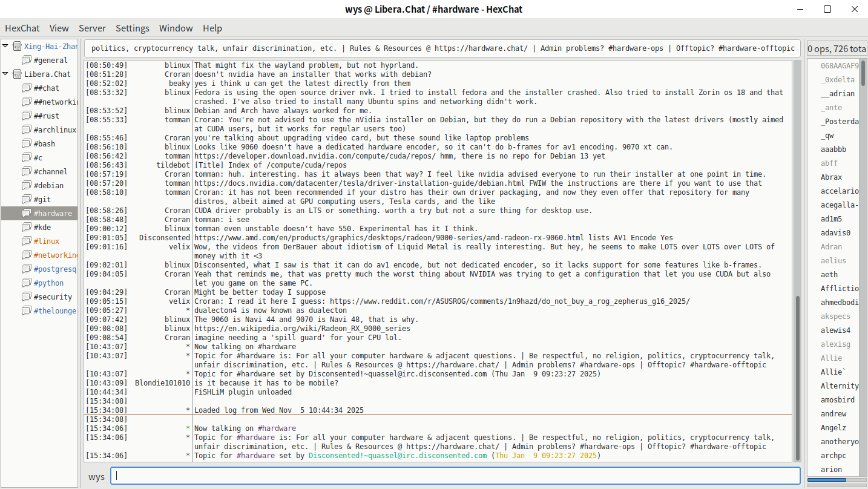868x489 pixels.
Task: Select user amosbird in the user list
Action: pyautogui.click(x=838, y=399)
